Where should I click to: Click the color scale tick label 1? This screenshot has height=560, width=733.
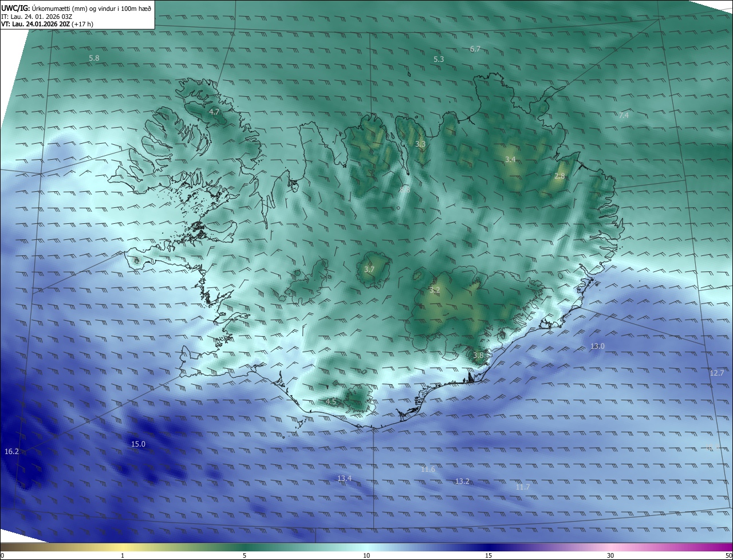point(123,555)
